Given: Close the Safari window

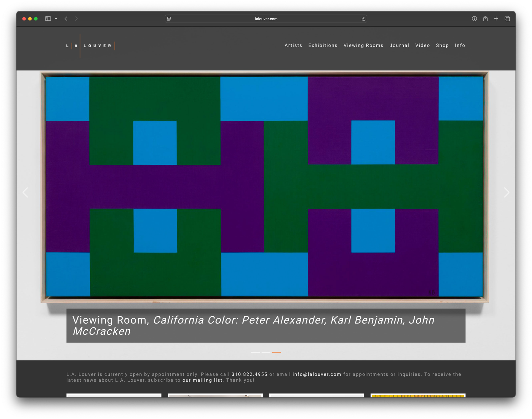Looking at the screenshot, I should click(x=24, y=19).
